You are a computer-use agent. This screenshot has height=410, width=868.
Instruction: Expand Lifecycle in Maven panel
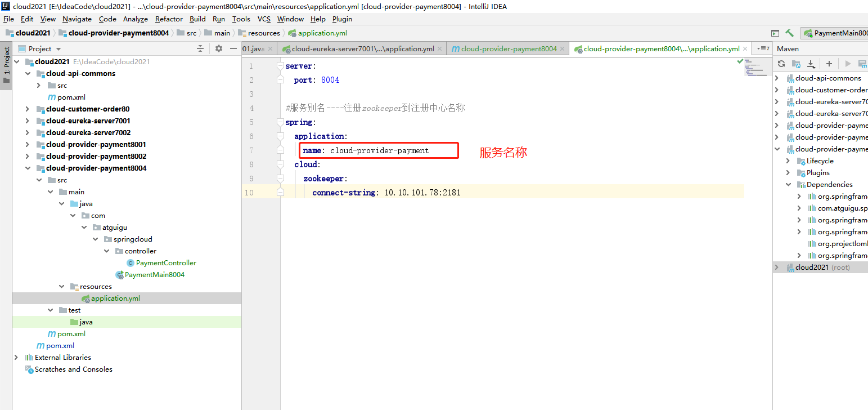788,161
